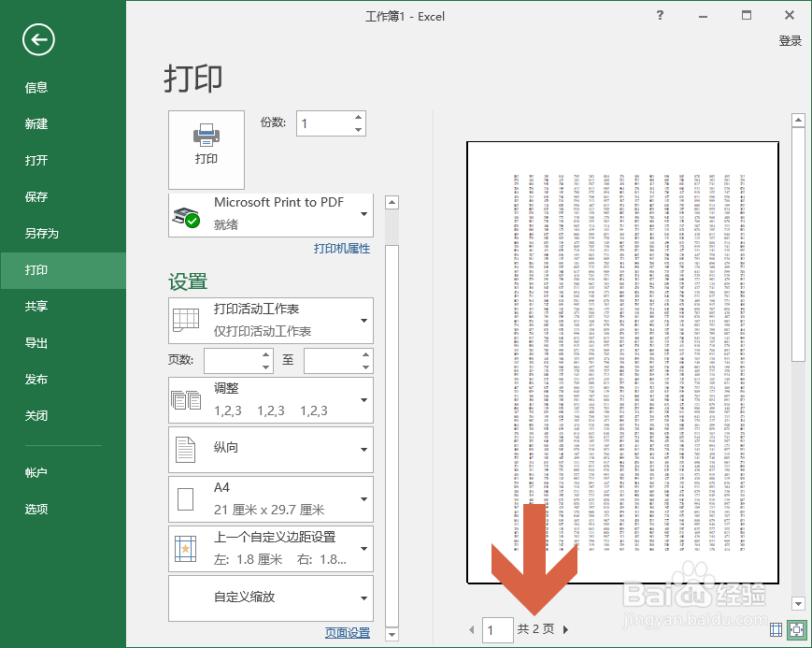Viewport: 812px width, 648px height.
Task: Select Save in backstage sidebar
Action: click(64, 197)
